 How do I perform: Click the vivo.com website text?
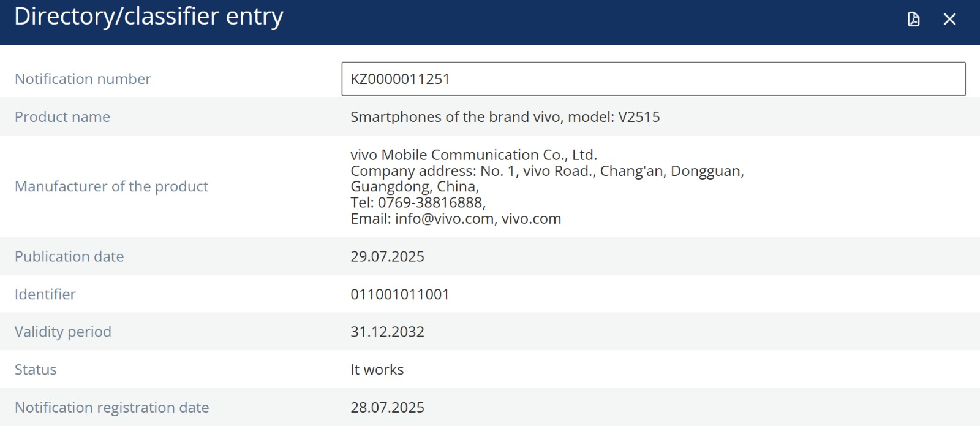click(x=531, y=219)
